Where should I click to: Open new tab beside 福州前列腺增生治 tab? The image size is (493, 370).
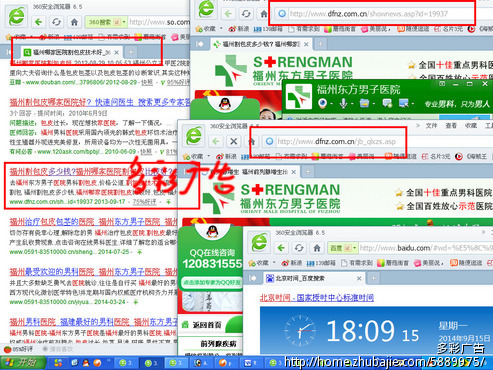308,172
